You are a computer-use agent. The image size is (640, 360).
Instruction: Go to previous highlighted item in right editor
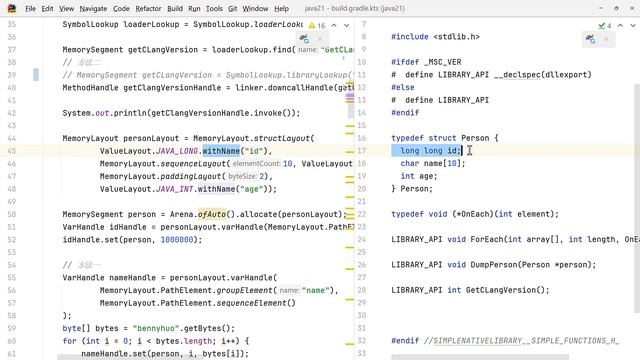620,25
